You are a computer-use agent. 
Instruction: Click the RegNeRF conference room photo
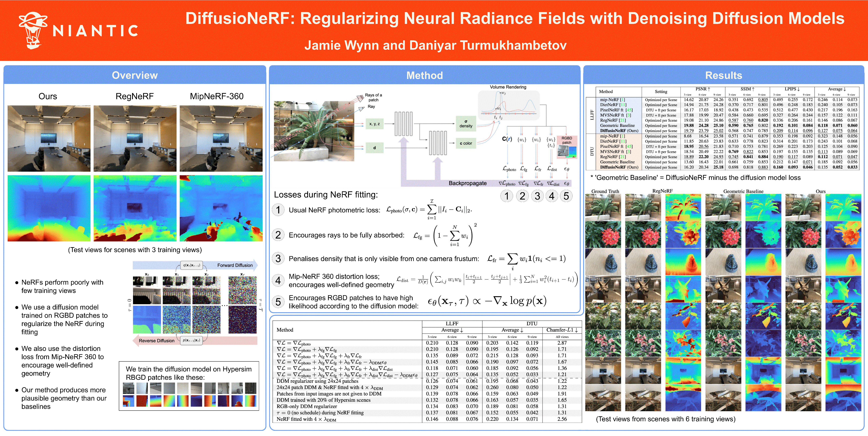coord(135,138)
